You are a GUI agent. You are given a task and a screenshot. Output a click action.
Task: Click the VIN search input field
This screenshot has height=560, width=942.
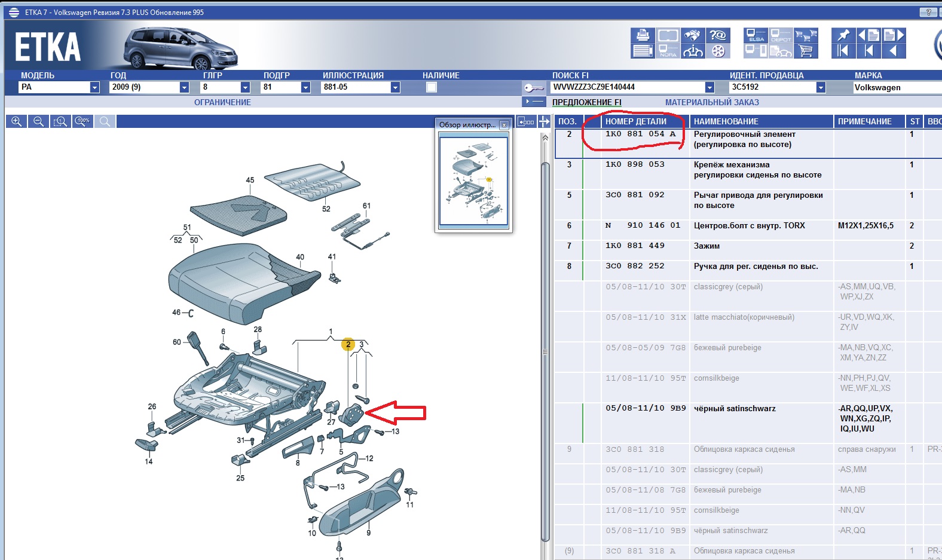click(626, 87)
